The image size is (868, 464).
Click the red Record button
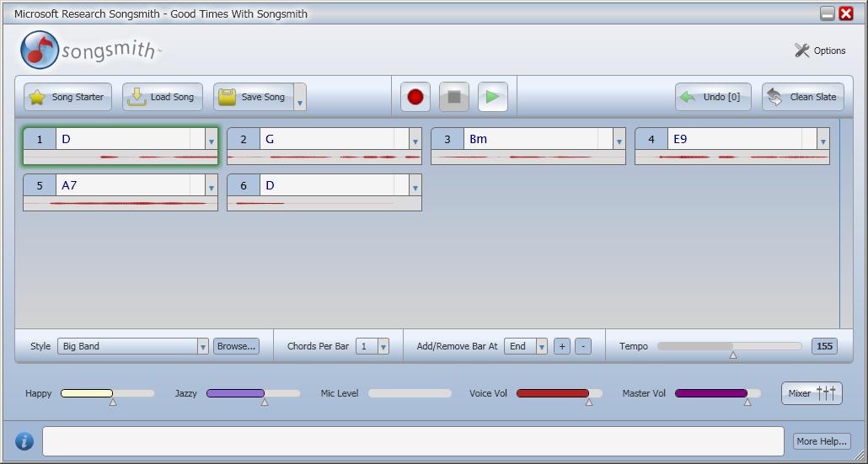[415, 98]
